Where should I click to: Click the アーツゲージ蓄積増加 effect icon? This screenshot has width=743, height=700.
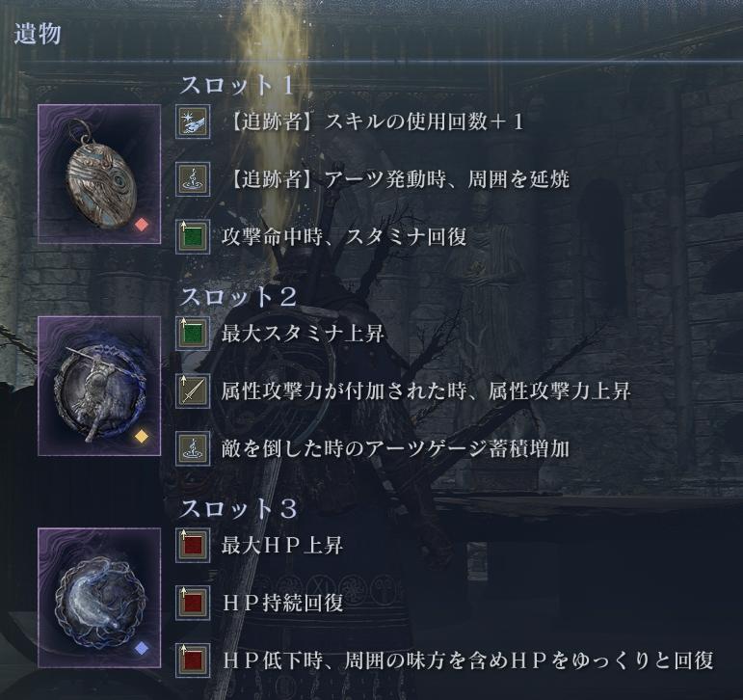click(x=193, y=448)
